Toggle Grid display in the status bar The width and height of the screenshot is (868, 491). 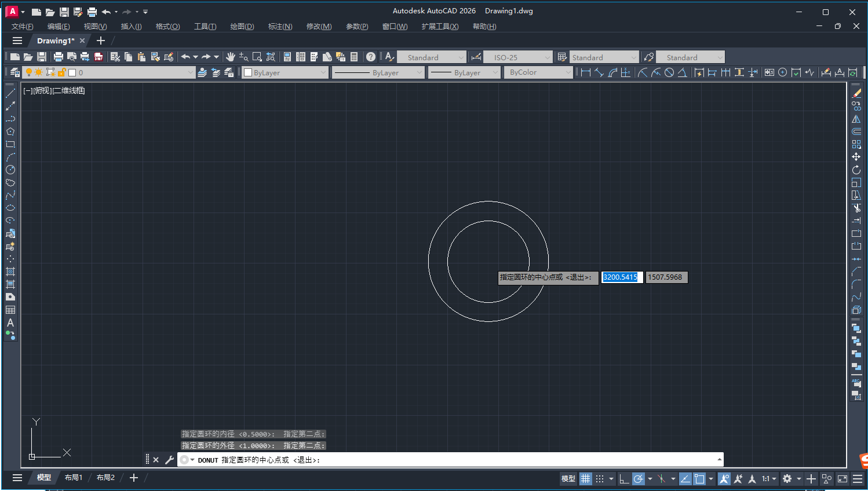coord(586,478)
